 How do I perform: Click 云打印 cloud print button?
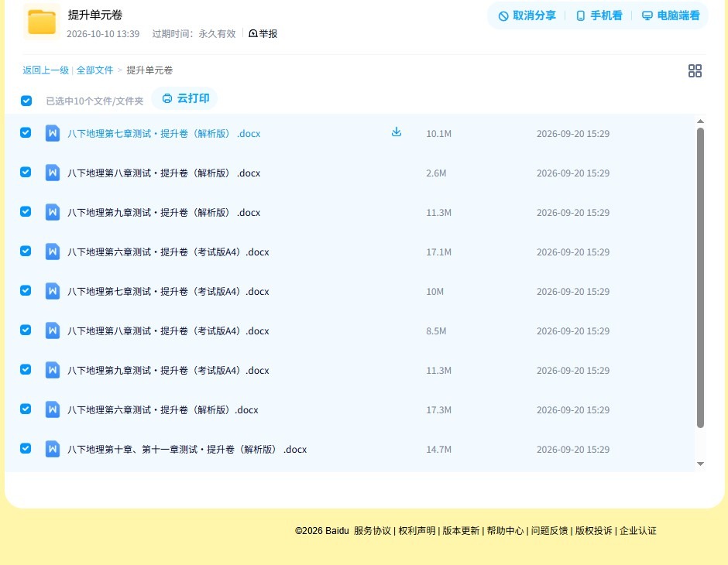[x=185, y=98]
